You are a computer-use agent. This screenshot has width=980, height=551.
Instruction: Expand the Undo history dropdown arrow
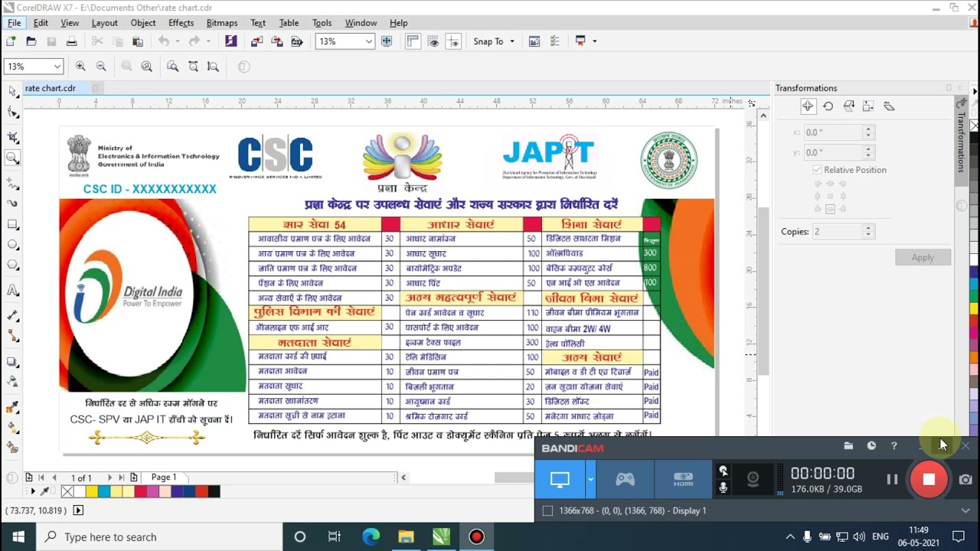177,41
